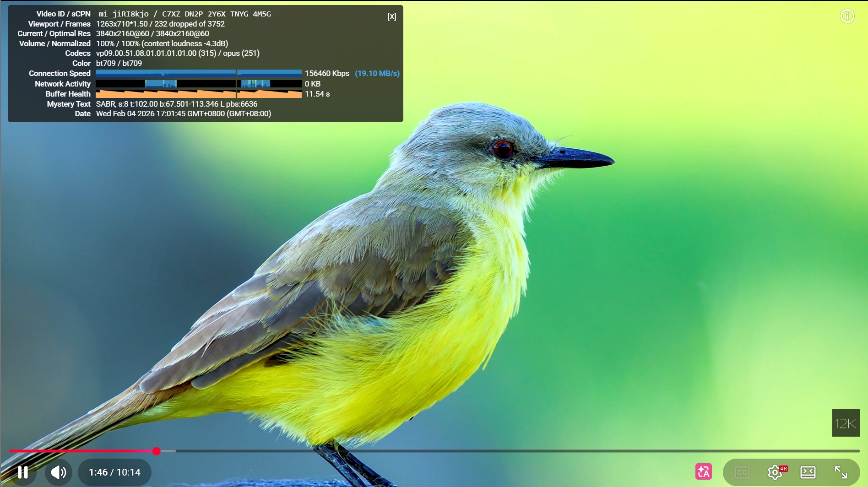Pause the video playback
The width and height of the screenshot is (868, 487).
pyautogui.click(x=23, y=472)
